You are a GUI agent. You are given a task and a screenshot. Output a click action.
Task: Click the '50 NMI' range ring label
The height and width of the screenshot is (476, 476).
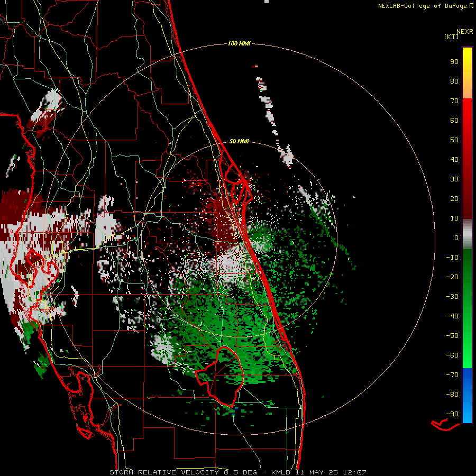[239, 141]
